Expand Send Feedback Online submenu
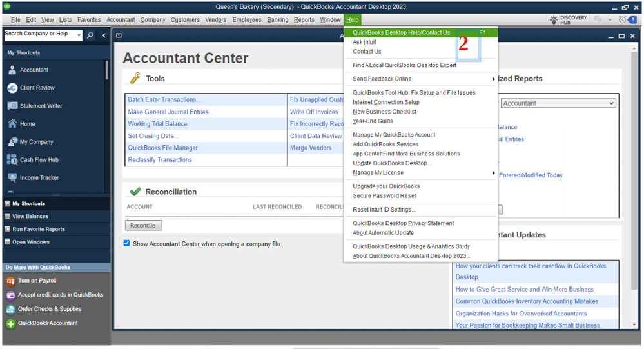Image resolution: width=644 pixels, height=349 pixels. point(420,79)
